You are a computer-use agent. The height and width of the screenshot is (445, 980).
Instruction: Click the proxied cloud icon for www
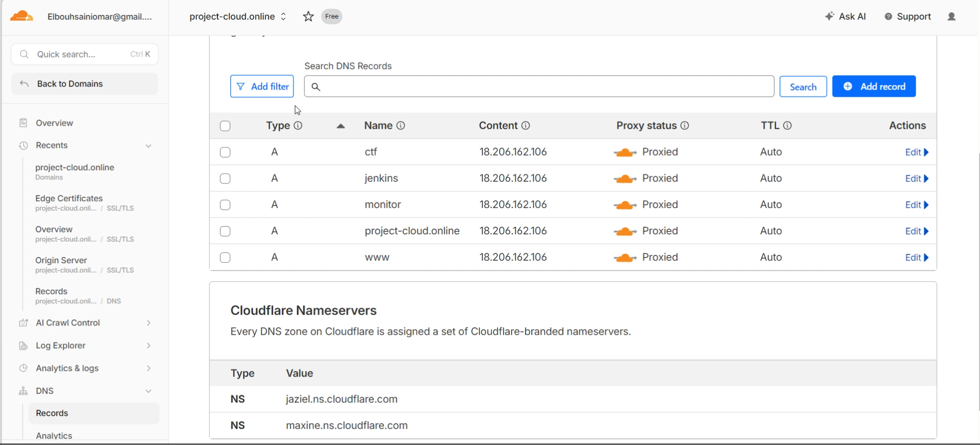(x=625, y=258)
